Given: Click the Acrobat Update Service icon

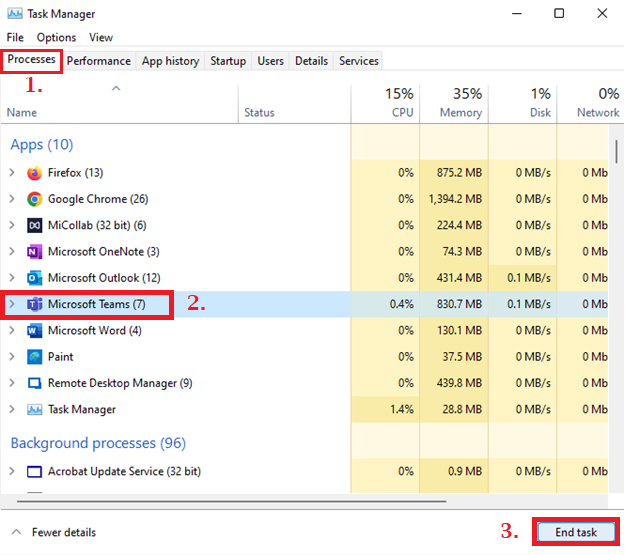Looking at the screenshot, I should (x=34, y=472).
